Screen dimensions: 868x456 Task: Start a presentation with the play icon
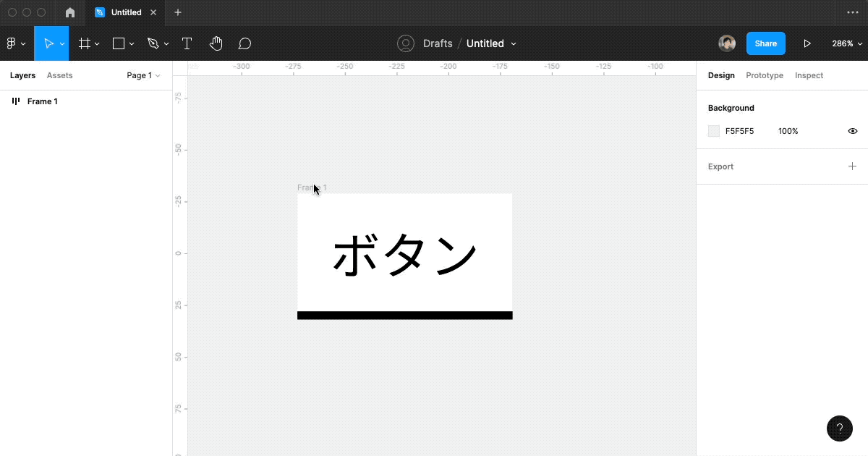click(808, 43)
